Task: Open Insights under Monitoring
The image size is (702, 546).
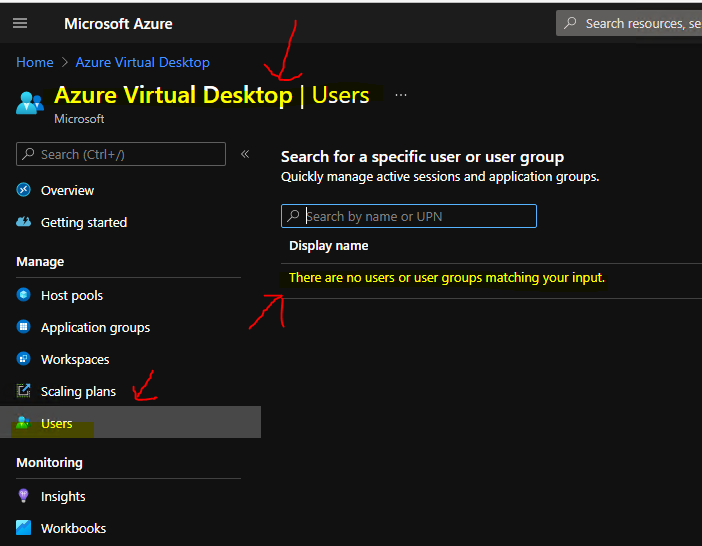Action: (x=63, y=496)
